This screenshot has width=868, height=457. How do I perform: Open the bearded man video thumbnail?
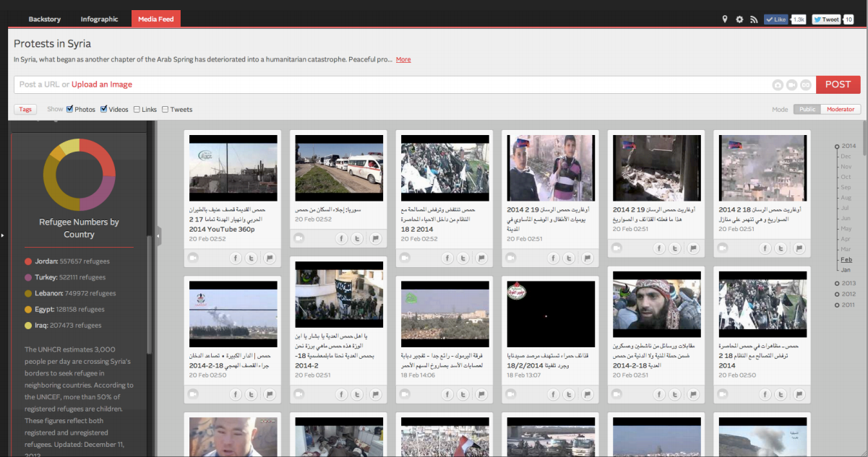coord(657,305)
